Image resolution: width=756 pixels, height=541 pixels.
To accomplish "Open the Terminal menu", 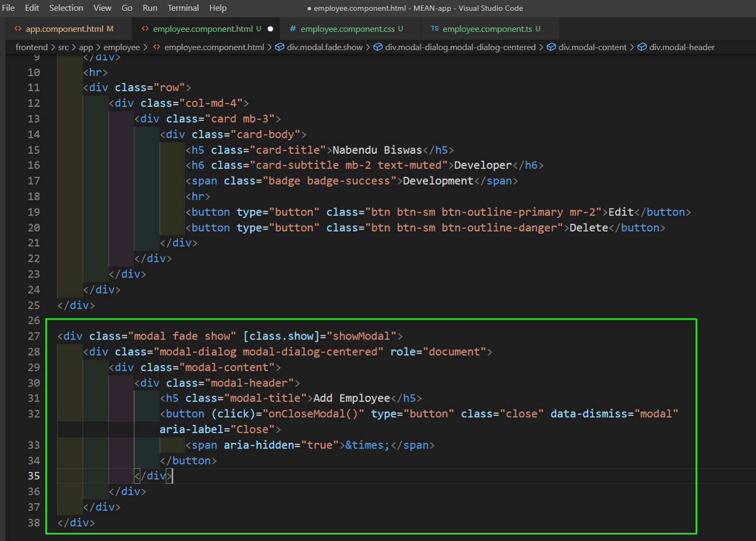I will [x=183, y=8].
